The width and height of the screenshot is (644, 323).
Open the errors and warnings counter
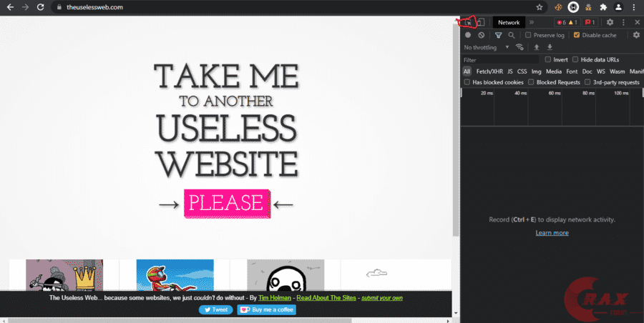point(567,23)
